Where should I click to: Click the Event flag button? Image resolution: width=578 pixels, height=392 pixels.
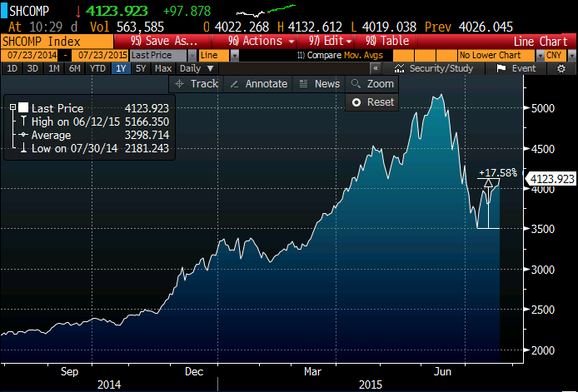[516, 68]
